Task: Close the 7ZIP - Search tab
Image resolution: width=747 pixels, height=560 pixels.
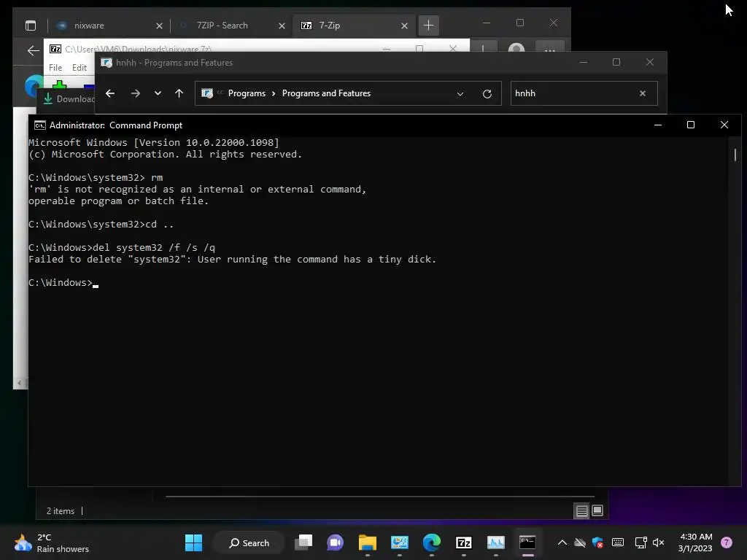Action: (x=282, y=26)
